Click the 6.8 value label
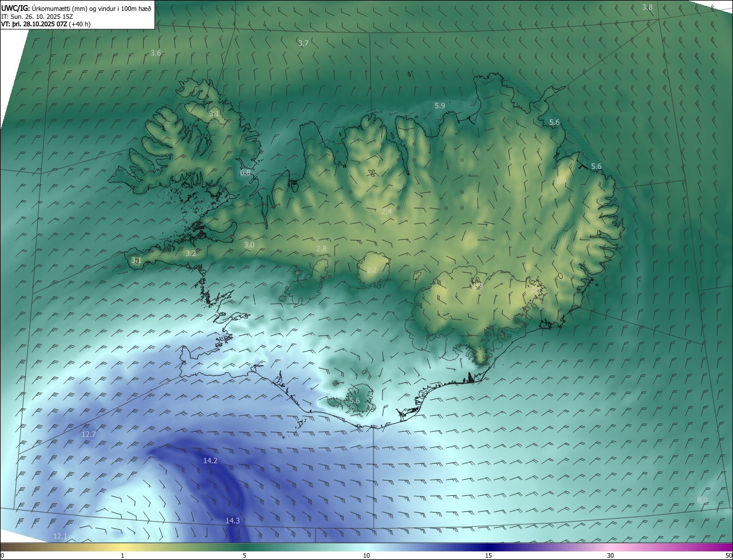 245,172
